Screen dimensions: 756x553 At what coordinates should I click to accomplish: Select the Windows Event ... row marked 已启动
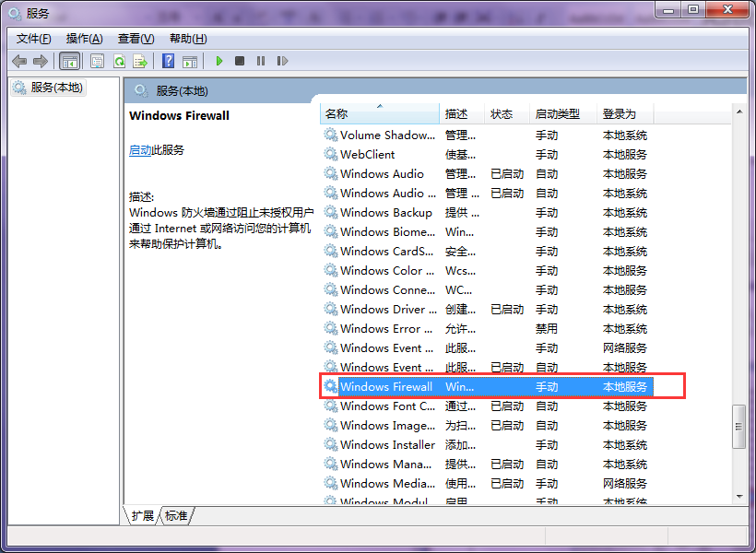click(x=487, y=367)
